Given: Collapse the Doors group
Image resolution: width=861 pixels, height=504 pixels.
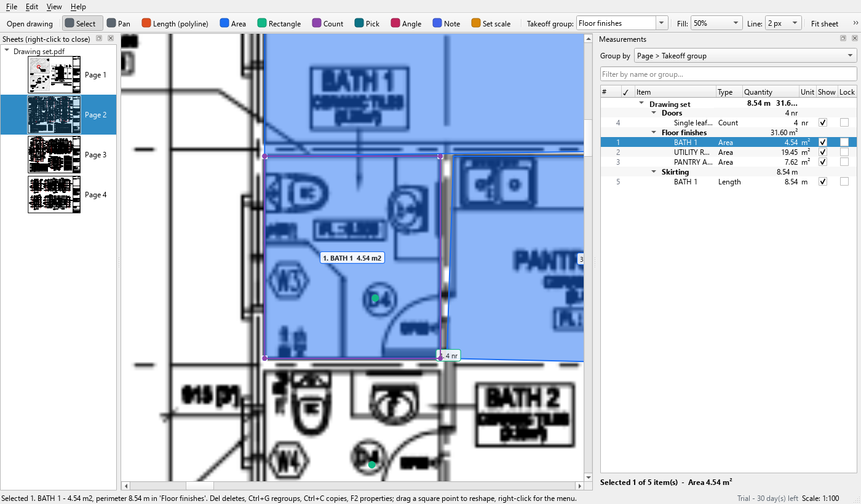Looking at the screenshot, I should [654, 113].
